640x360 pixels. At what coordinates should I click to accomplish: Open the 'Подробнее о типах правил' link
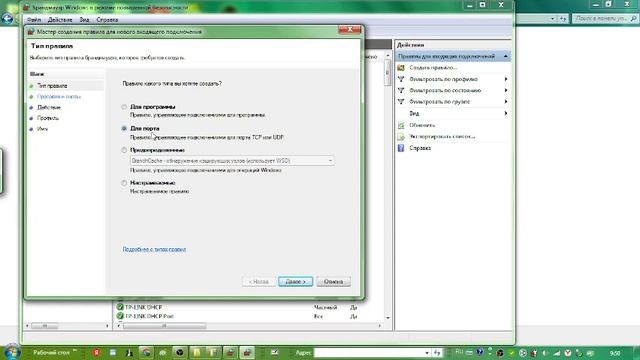coord(154,249)
